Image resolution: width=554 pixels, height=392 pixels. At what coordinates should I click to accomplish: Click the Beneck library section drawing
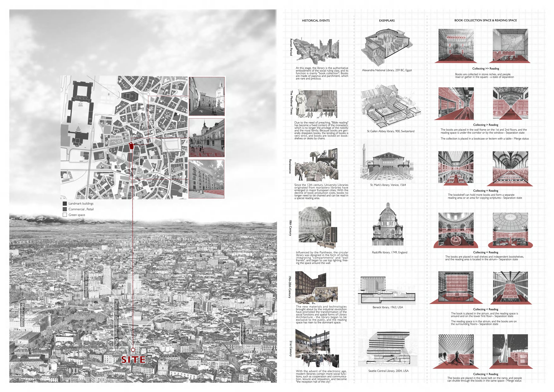[387, 290]
